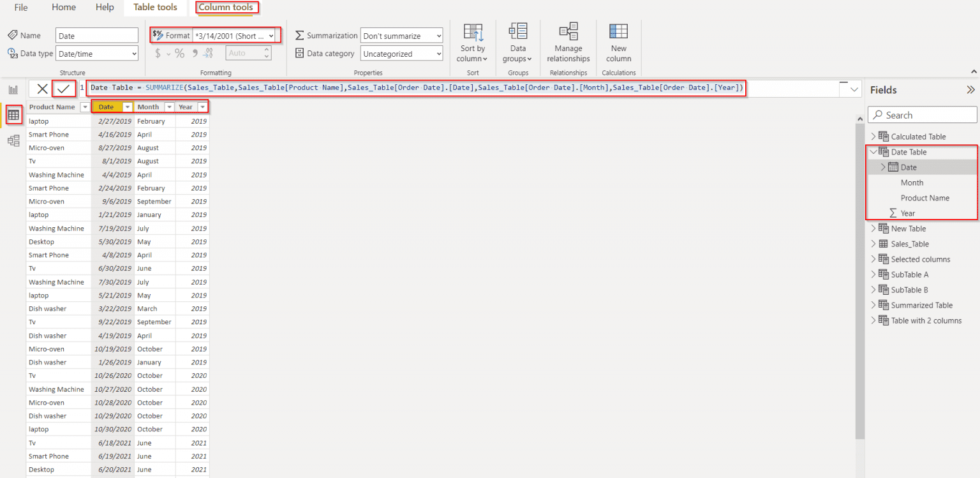
Task: Expand the Sales_Table in Fields pane
Action: tap(874, 243)
